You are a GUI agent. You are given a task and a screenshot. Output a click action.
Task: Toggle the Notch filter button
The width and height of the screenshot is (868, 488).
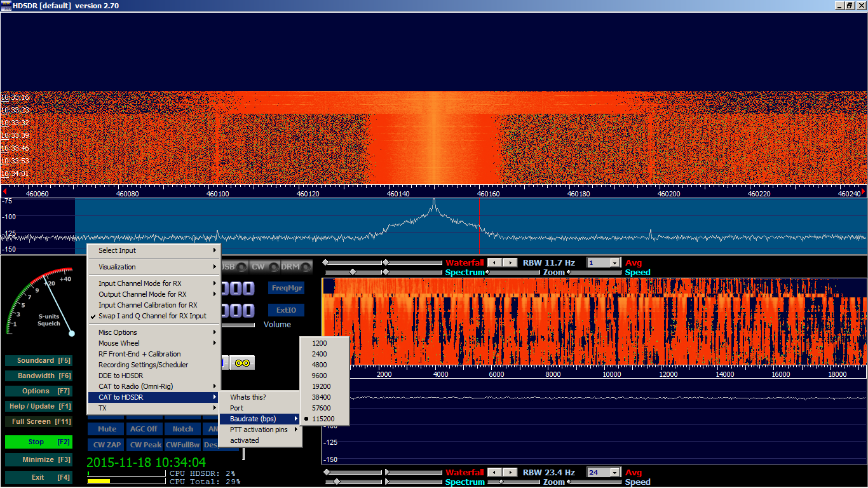[x=183, y=429]
